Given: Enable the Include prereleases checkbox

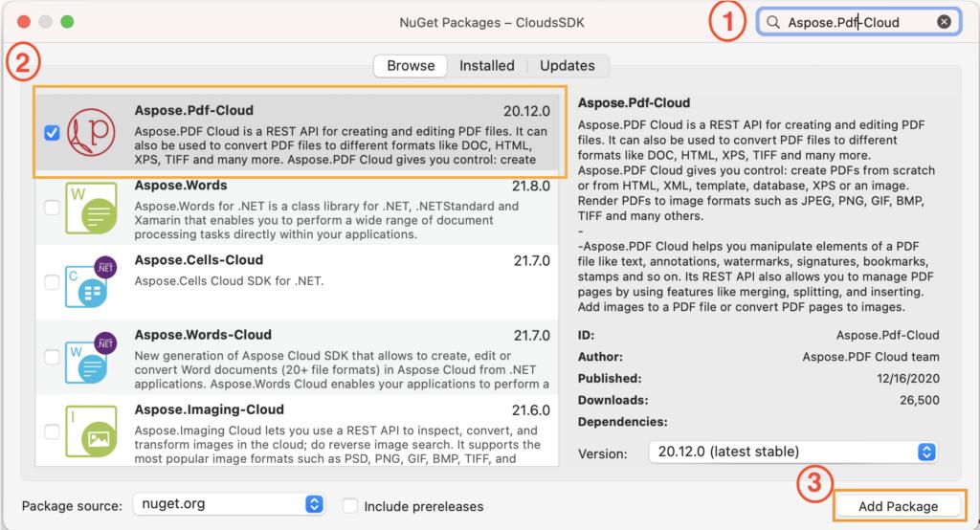Looking at the screenshot, I should click(350, 505).
